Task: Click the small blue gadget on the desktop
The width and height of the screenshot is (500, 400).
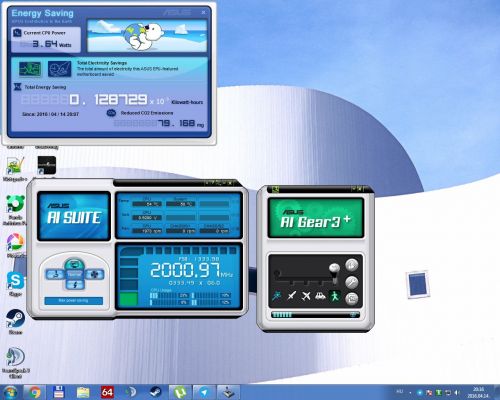Action: tap(417, 284)
